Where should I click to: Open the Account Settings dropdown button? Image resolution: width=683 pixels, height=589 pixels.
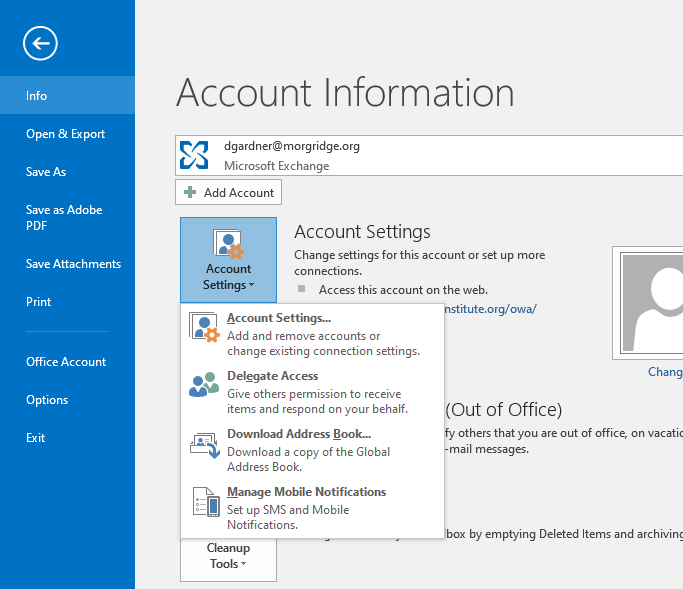228,260
